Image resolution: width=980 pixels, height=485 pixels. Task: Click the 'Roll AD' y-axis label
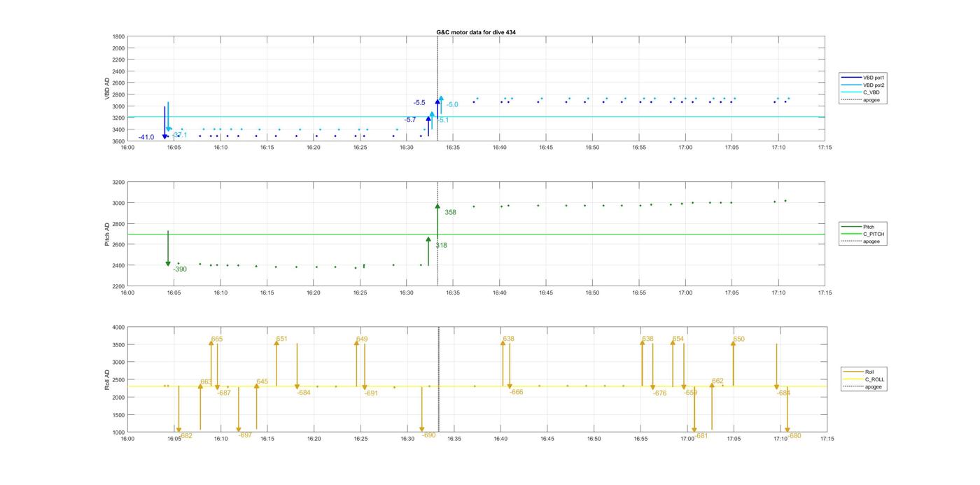[x=107, y=379]
